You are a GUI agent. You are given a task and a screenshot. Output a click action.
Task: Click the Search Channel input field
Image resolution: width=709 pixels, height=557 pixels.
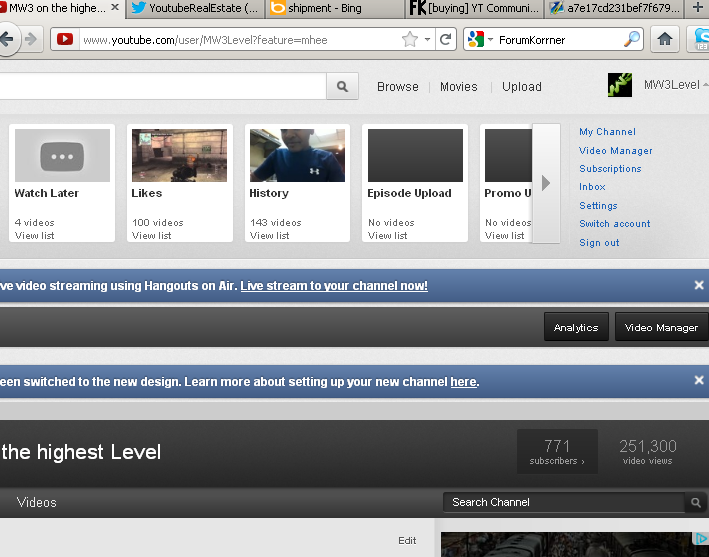coord(564,502)
